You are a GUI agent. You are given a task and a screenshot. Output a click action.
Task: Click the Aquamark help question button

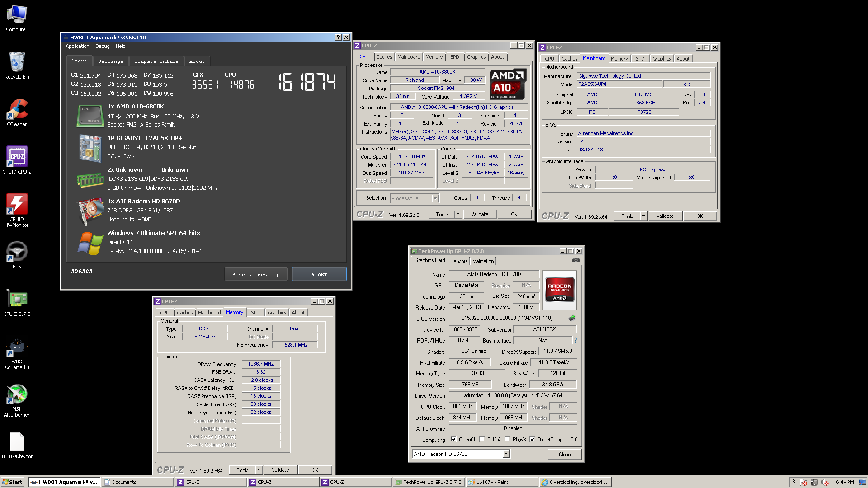pos(338,38)
